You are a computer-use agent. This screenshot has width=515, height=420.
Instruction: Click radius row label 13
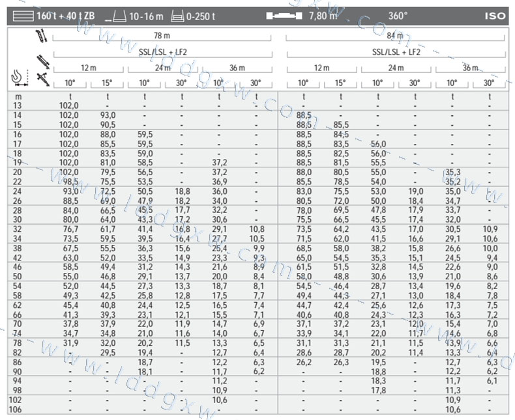tap(17, 105)
